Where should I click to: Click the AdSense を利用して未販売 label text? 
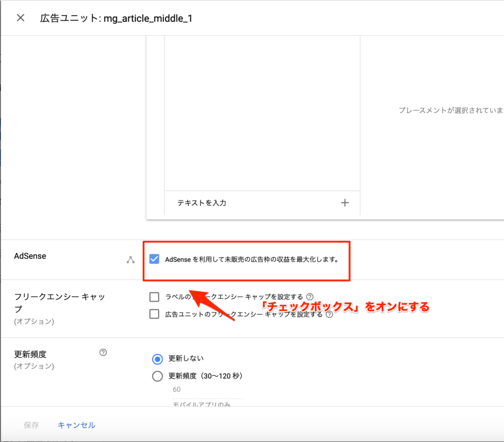tap(252, 259)
